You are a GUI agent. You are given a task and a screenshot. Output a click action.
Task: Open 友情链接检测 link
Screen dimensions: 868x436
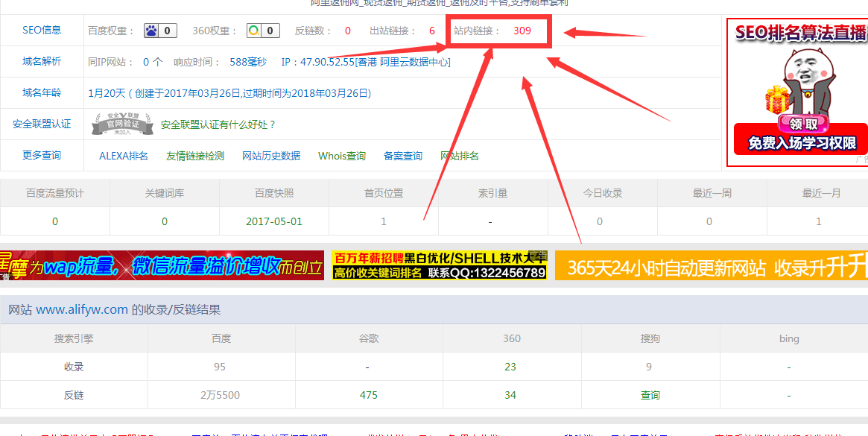[x=195, y=156]
